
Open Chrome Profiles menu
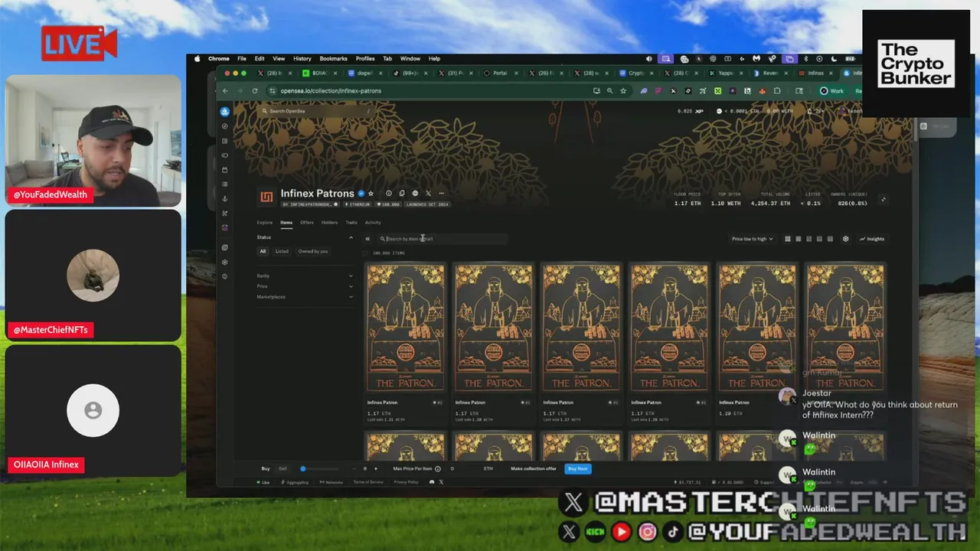pyautogui.click(x=365, y=58)
